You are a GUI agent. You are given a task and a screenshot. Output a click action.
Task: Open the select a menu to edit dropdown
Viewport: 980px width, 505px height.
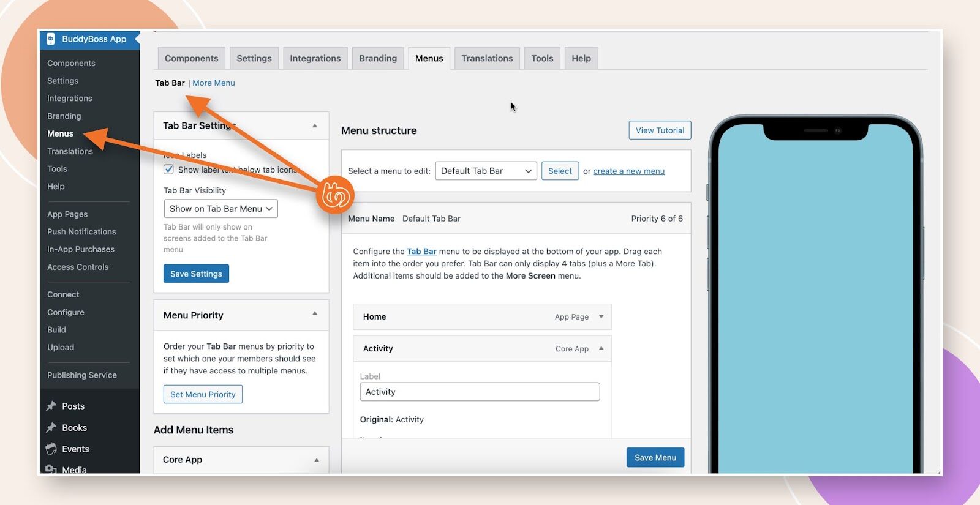click(486, 171)
